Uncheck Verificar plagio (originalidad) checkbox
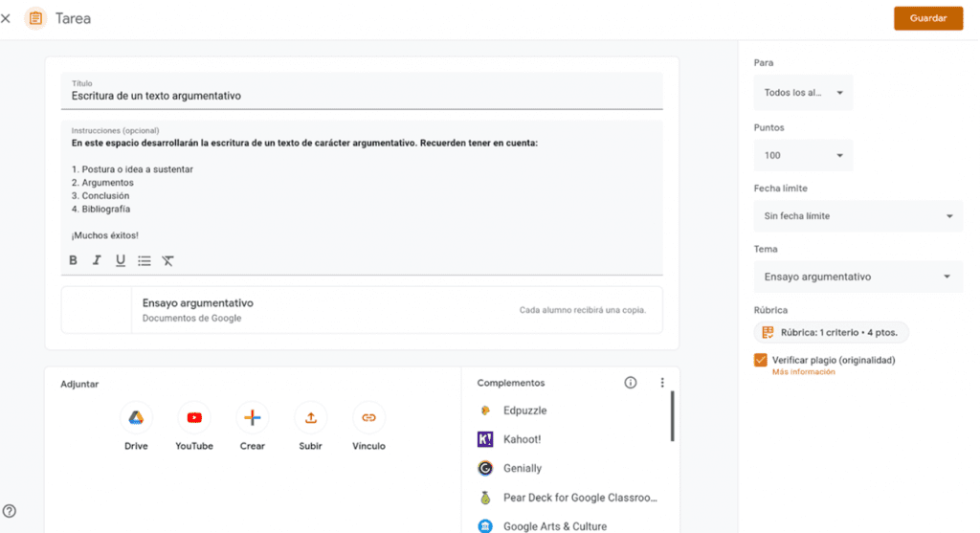 click(x=761, y=360)
